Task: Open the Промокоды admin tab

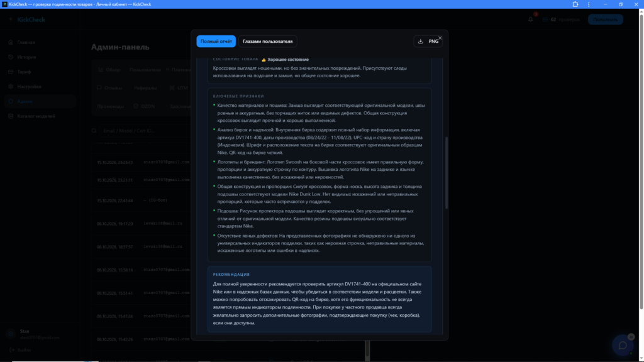Action: coord(111,106)
